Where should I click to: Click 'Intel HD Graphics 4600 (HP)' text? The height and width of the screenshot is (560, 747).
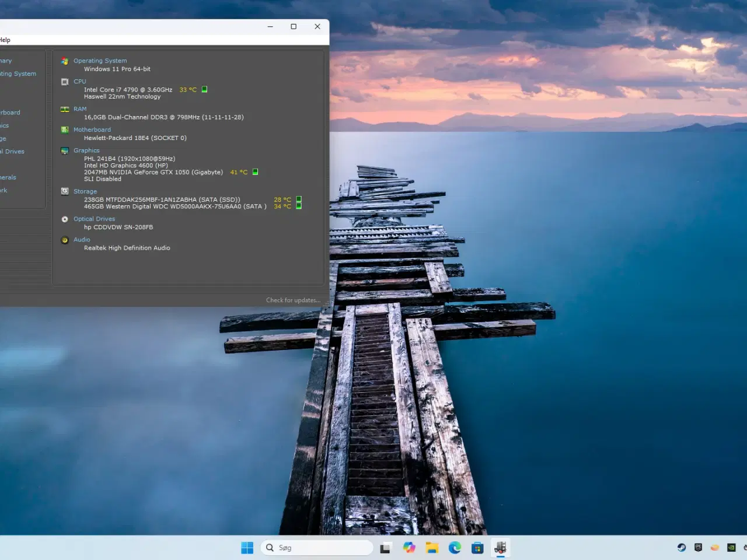click(x=126, y=166)
